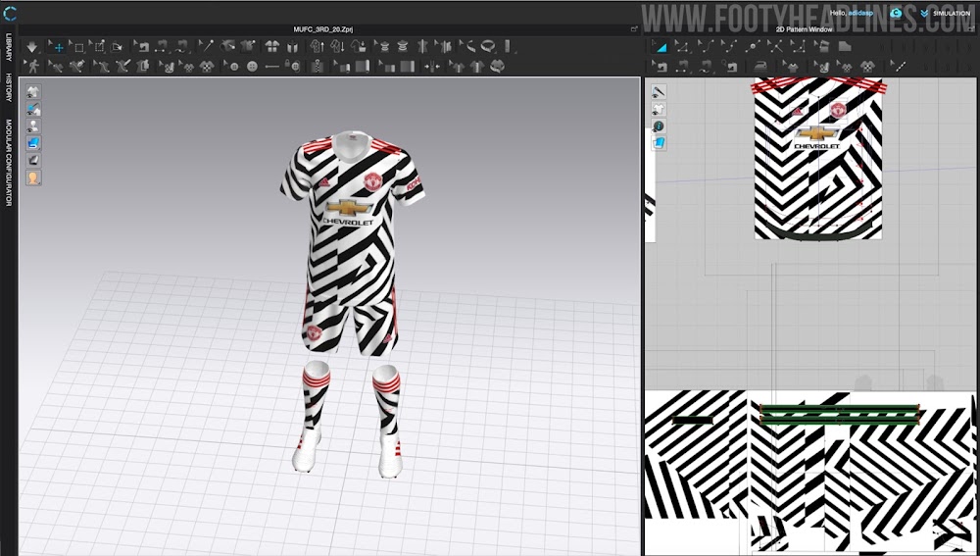Select Edit Texture shirt tool in 2D toolbar
This screenshot has height=556, width=980.
point(792,66)
